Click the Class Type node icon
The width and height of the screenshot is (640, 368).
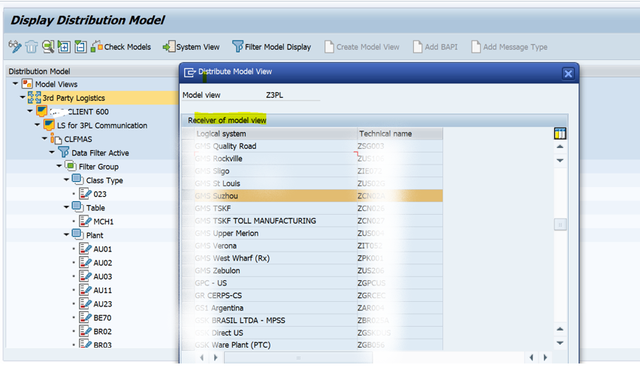(x=78, y=180)
